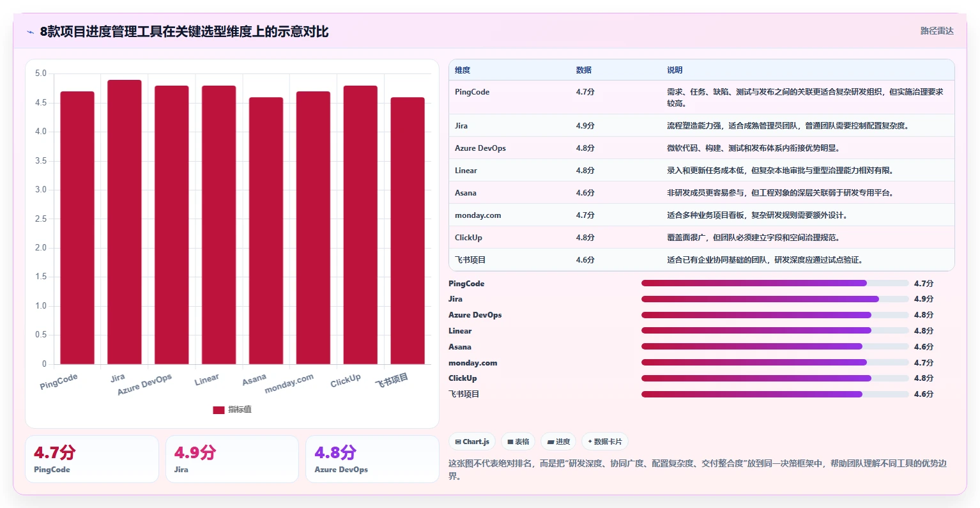Viewport: 980px width, 508px height.
Task: Click the PingCode progress bar
Action: 775,283
